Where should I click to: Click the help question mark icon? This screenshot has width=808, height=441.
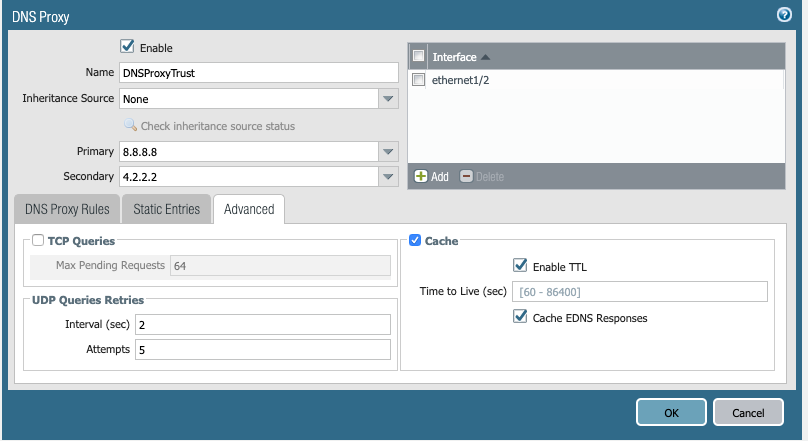coord(784,16)
